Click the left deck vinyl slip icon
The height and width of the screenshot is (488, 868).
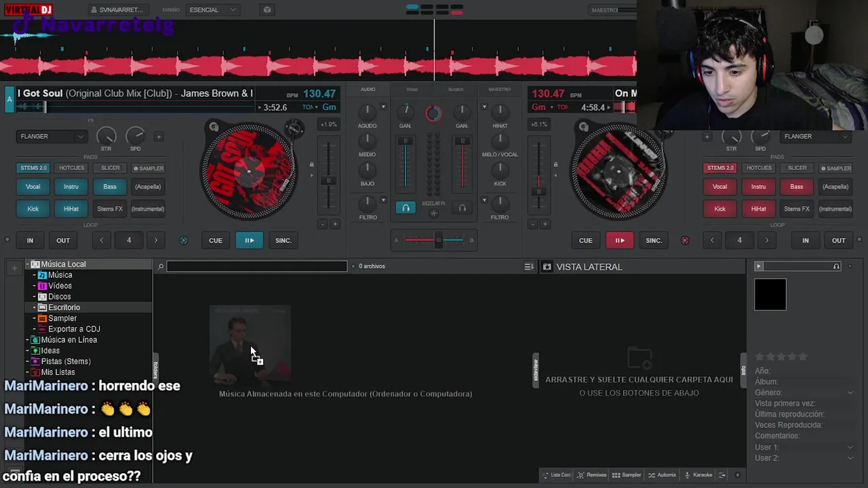coord(214,127)
